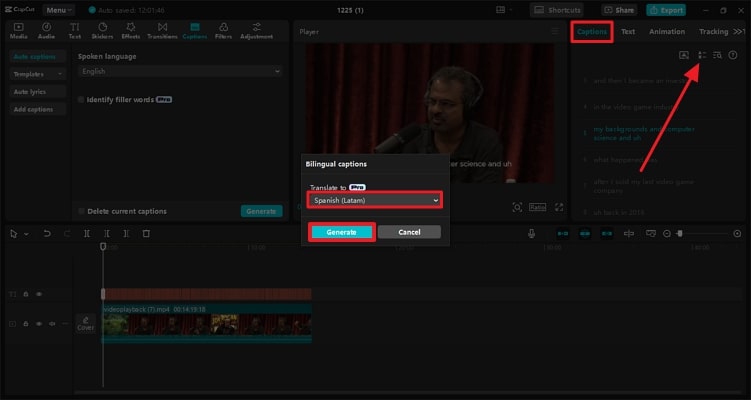The image size is (751, 400).
Task: Click Generate in Bilingual captions dialog
Action: (x=341, y=232)
